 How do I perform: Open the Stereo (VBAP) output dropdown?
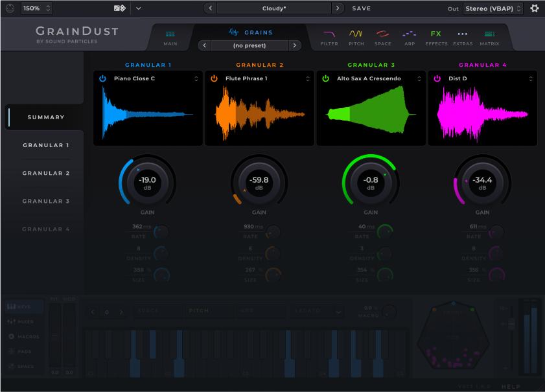point(493,8)
